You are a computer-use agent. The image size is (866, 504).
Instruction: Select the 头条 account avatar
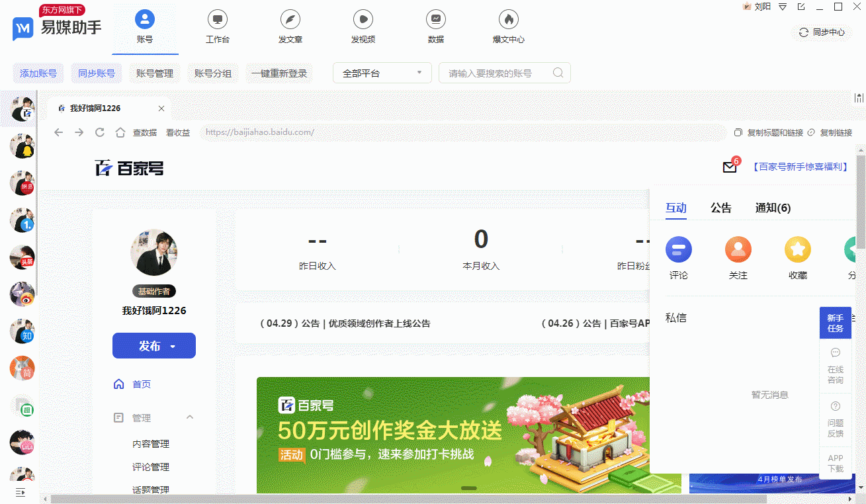(x=22, y=257)
